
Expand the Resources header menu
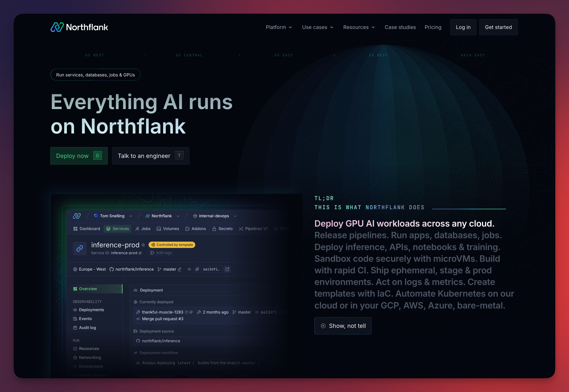pos(359,27)
